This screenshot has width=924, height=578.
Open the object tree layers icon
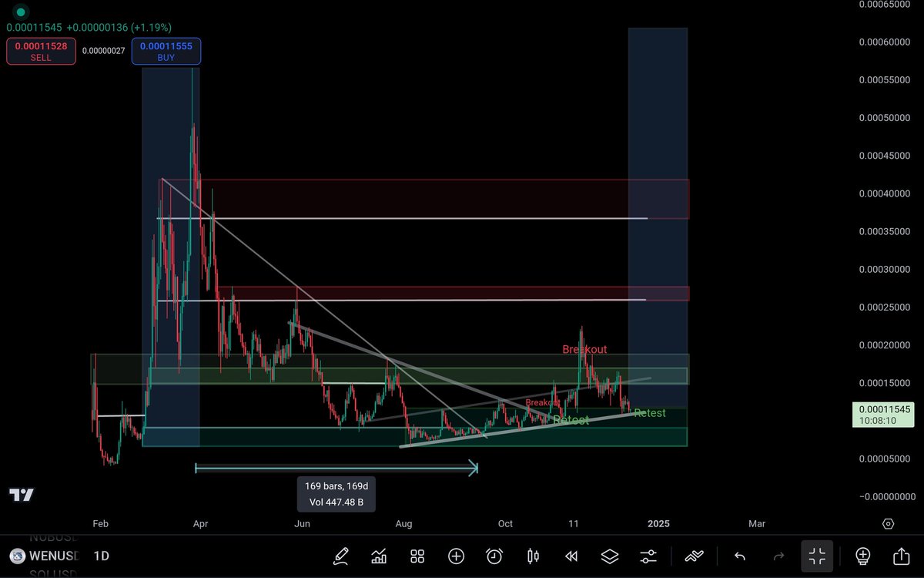pos(609,556)
